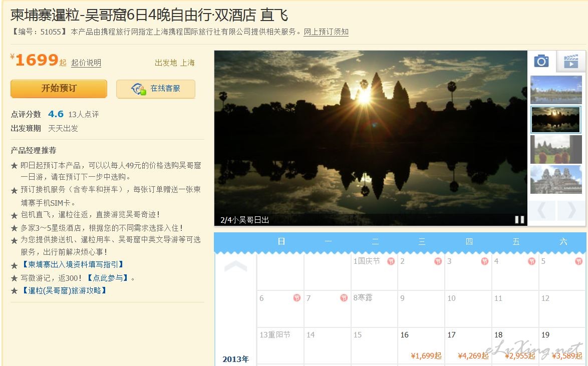Open the photo gallery camera tab
Screen dimensions: 588x366
[541, 61]
